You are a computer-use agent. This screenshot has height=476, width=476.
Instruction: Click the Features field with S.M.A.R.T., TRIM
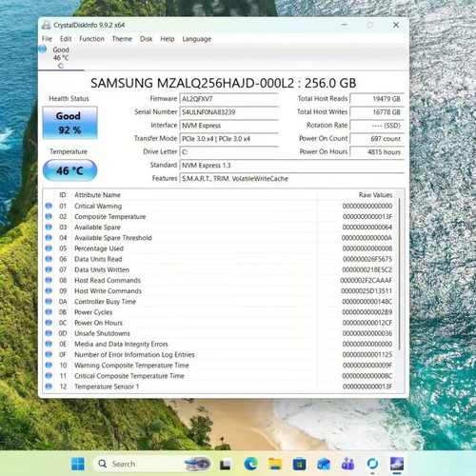[x=292, y=178]
